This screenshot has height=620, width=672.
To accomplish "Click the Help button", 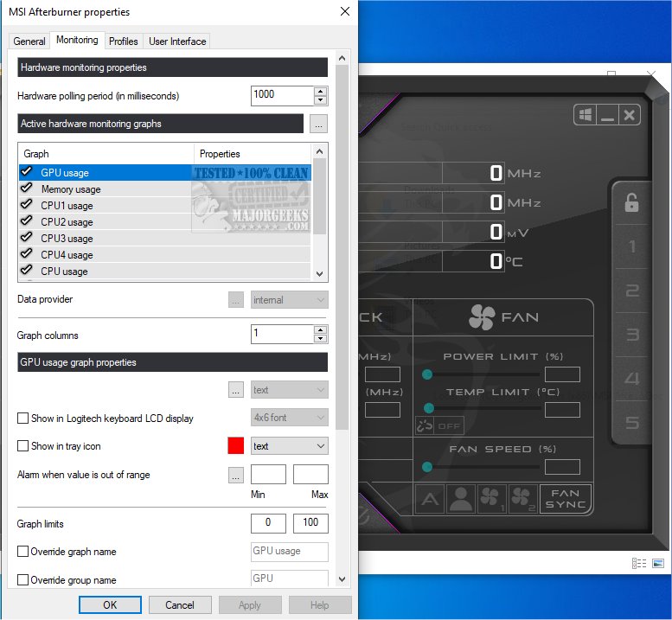I will pyautogui.click(x=320, y=605).
